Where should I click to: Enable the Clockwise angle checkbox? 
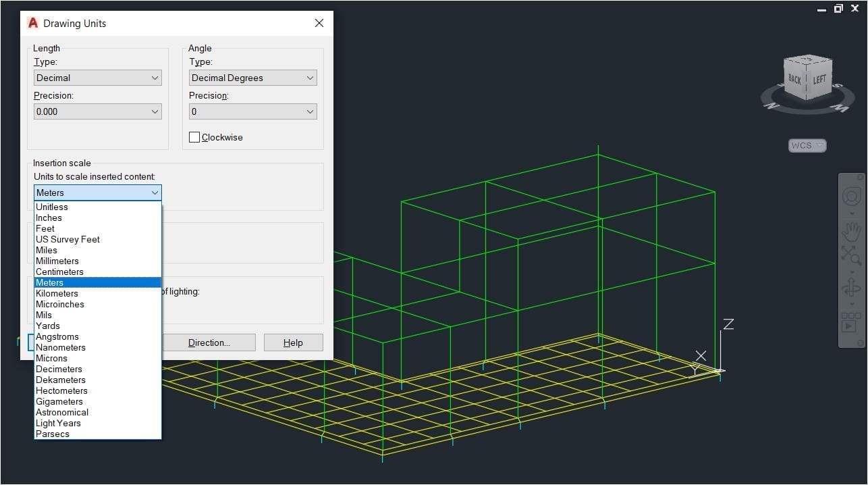click(x=194, y=137)
